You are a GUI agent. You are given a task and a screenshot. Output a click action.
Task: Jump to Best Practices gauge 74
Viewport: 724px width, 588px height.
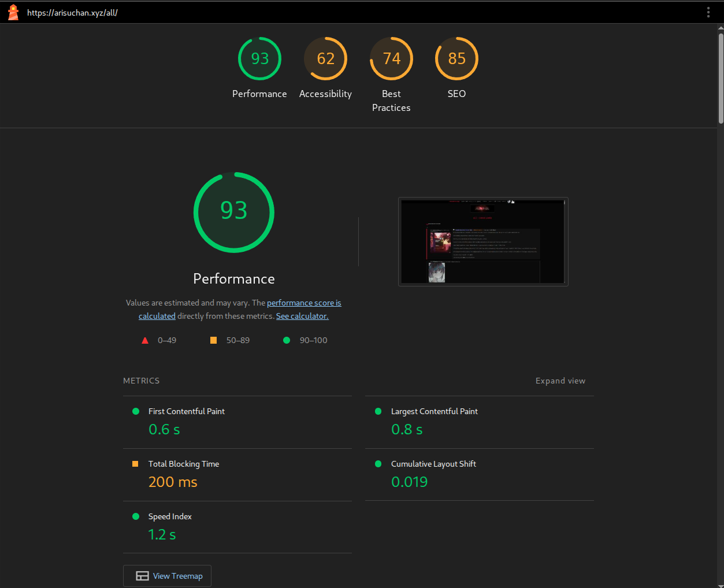[x=391, y=59]
